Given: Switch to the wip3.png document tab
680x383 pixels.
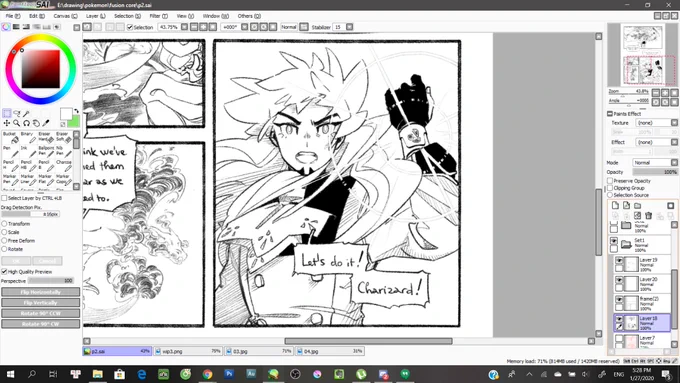Looking at the screenshot, I should tap(188, 351).
